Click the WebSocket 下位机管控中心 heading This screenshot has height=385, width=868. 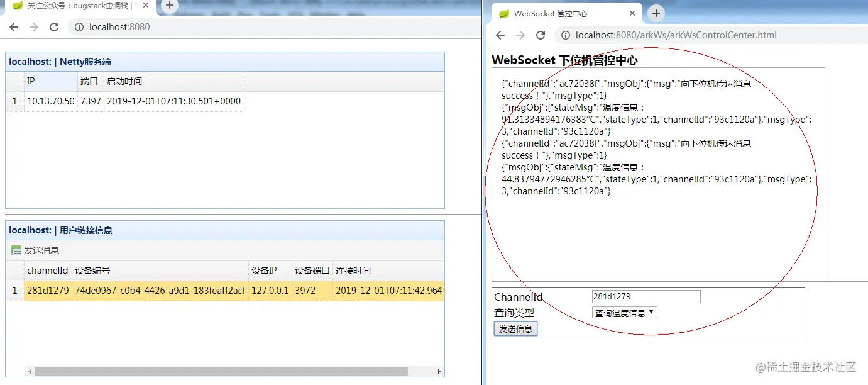pyautogui.click(x=564, y=60)
